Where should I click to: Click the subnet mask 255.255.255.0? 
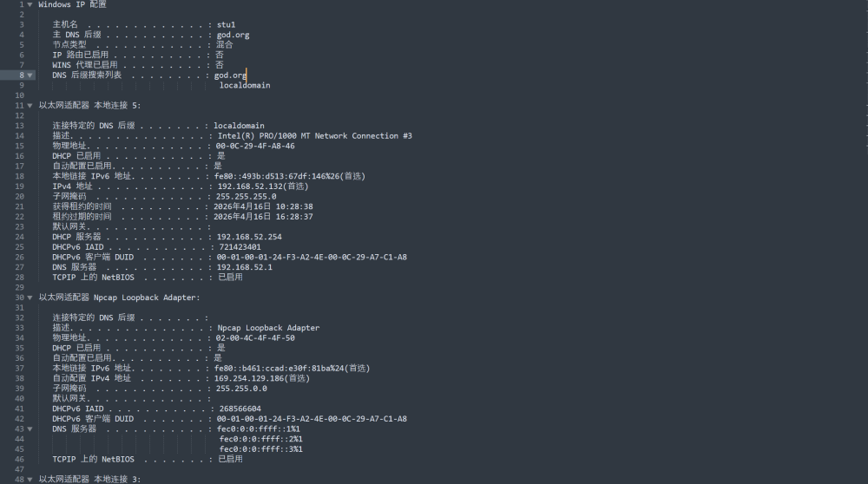(246, 197)
